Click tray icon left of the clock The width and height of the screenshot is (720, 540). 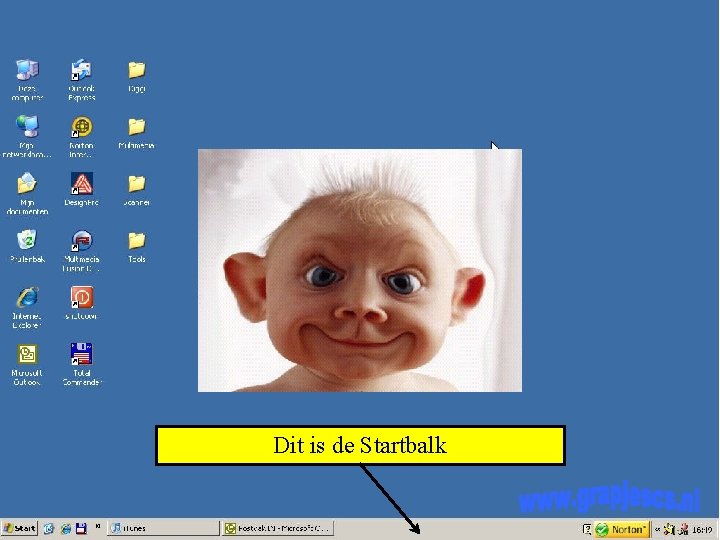(x=684, y=529)
